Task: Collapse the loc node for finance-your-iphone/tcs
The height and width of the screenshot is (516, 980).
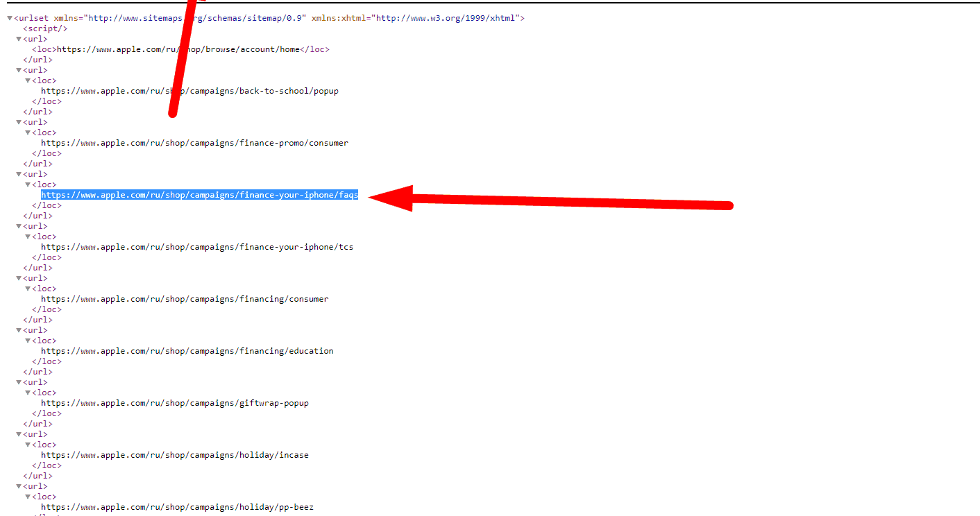Action: [28, 237]
